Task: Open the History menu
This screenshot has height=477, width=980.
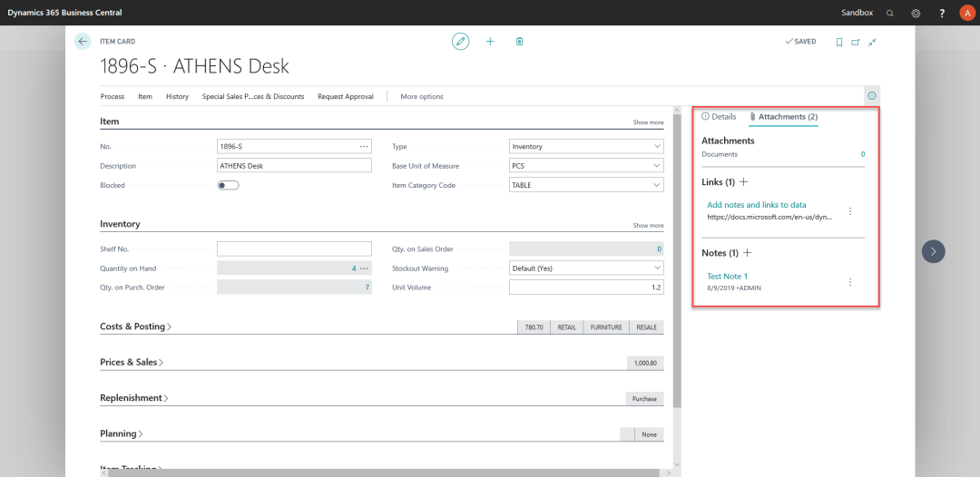Action: tap(178, 97)
